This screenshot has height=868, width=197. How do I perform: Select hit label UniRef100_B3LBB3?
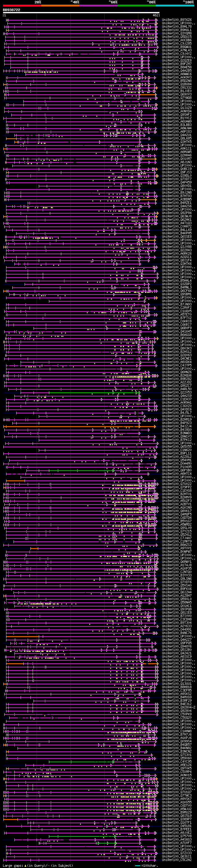(176, 125)
